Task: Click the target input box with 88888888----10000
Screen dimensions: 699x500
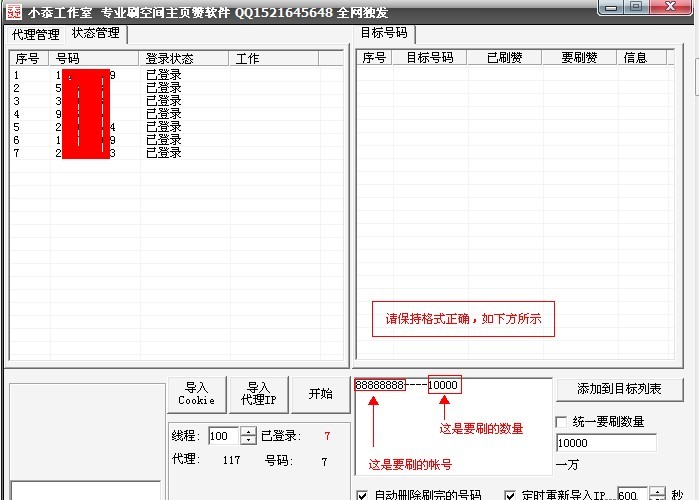Action: pos(453,426)
